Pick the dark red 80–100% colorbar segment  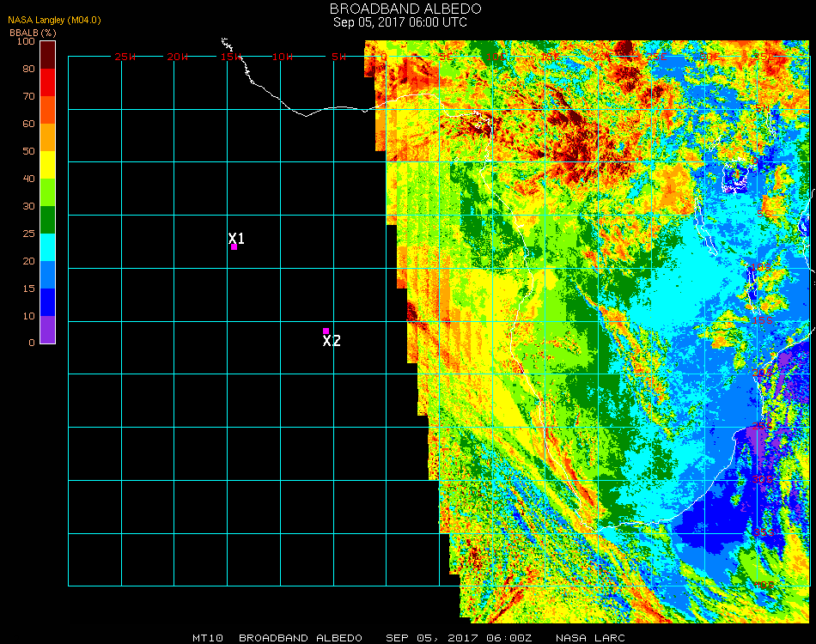[x=48, y=54]
